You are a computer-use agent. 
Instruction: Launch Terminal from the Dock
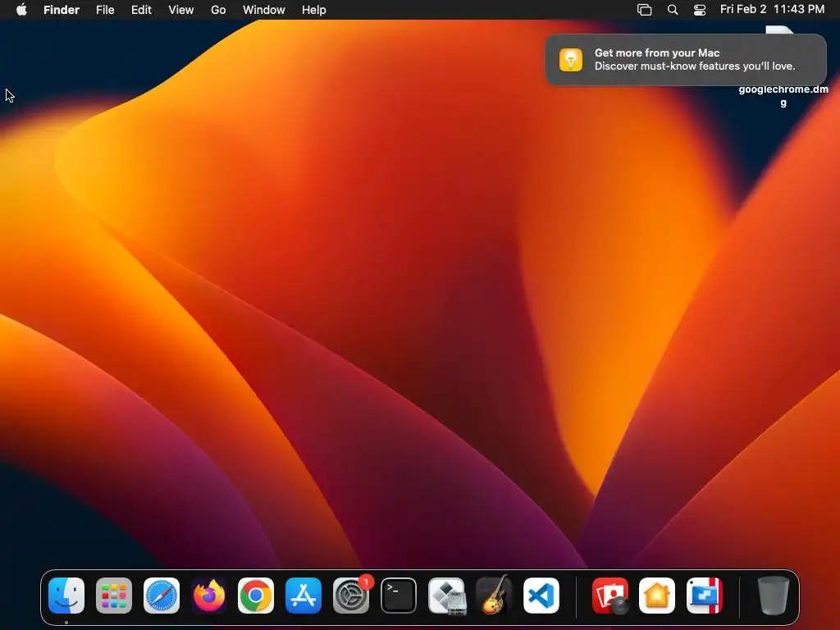[x=399, y=596]
